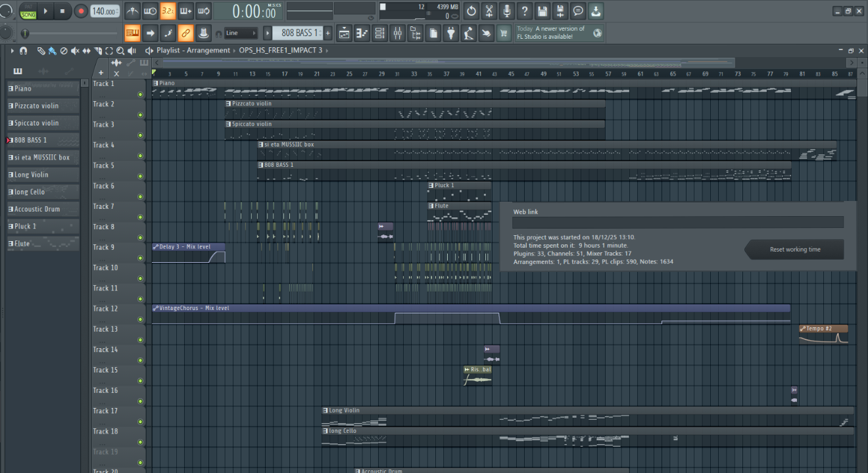Click the Web link input field

pos(678,222)
